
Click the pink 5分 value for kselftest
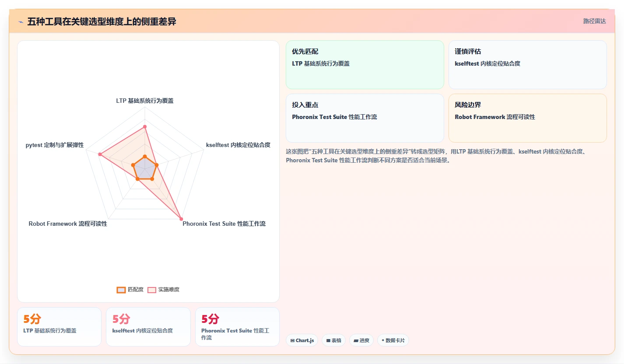point(121,319)
